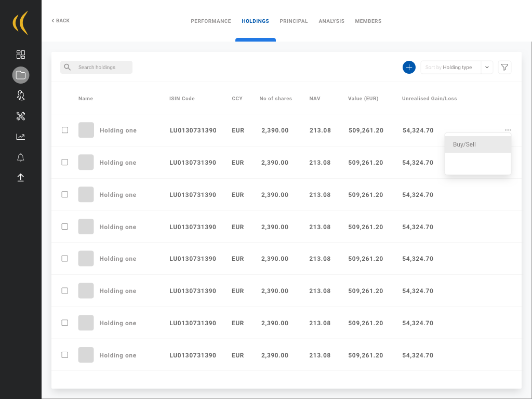Open the three-dot menu on first row

508,130
